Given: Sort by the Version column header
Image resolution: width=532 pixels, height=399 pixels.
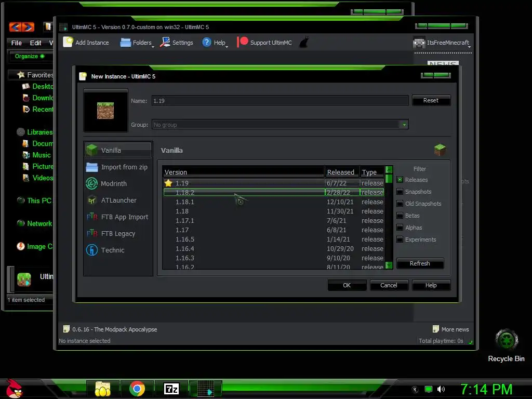Looking at the screenshot, I should click(243, 172).
